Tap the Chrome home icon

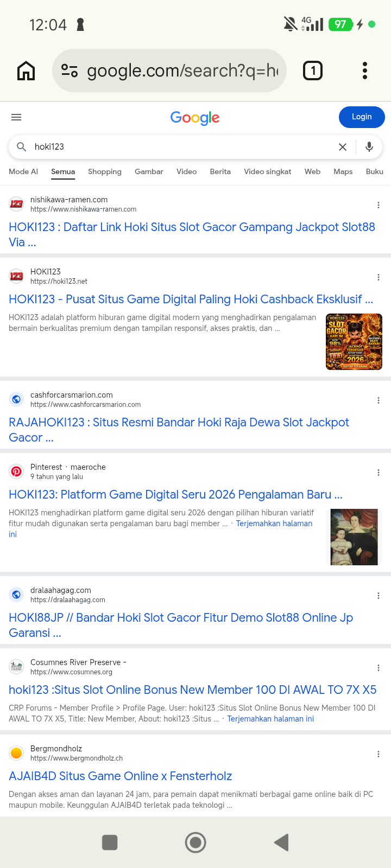[26, 71]
